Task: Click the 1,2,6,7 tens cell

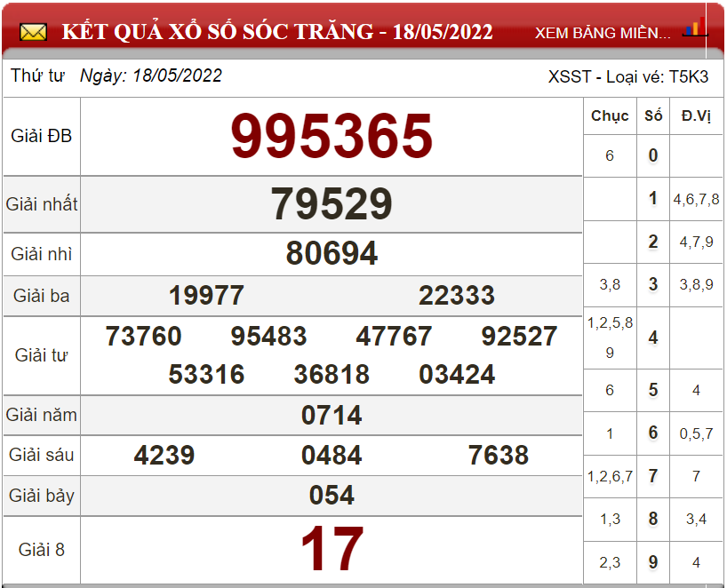Action: coord(610,476)
